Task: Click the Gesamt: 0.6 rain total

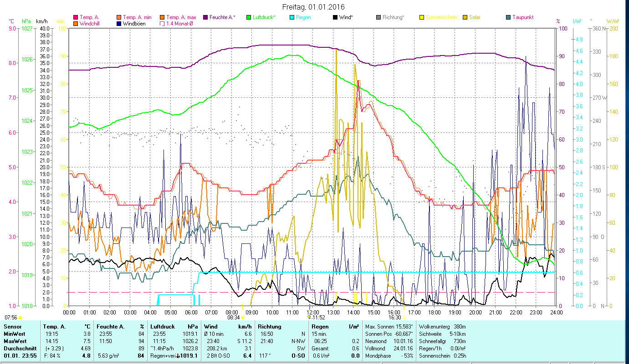Action: pos(335,349)
